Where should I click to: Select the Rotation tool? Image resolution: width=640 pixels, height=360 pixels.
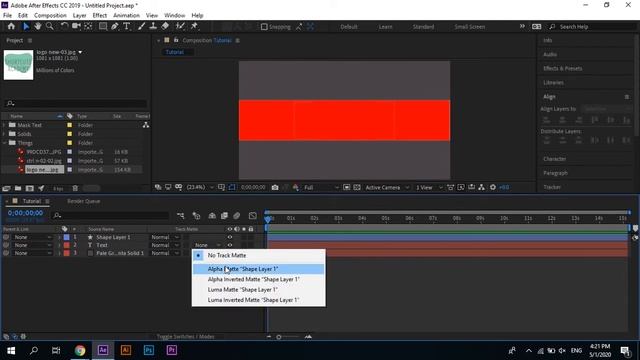point(64,27)
